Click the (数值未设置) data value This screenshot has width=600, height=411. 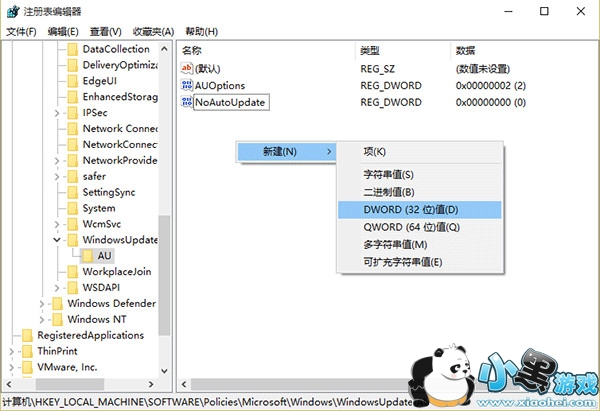tap(483, 69)
